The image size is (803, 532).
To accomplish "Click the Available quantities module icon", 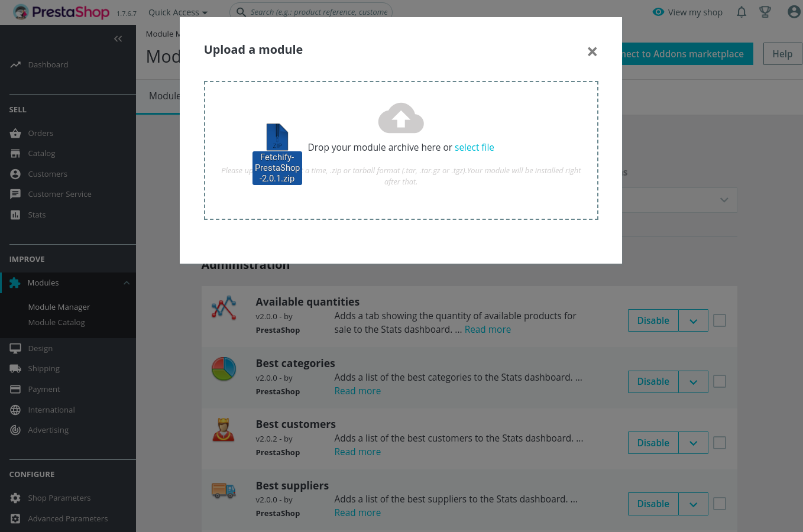I will pyautogui.click(x=224, y=308).
